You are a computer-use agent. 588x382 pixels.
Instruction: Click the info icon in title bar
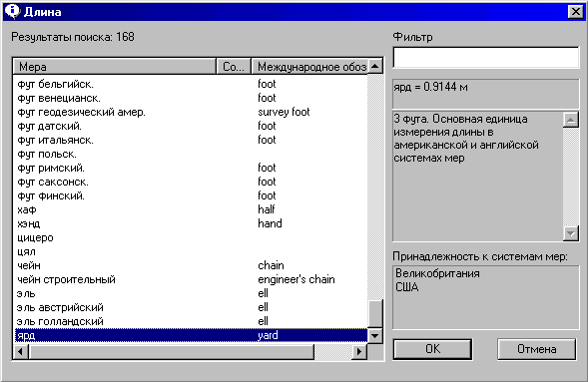(x=12, y=12)
